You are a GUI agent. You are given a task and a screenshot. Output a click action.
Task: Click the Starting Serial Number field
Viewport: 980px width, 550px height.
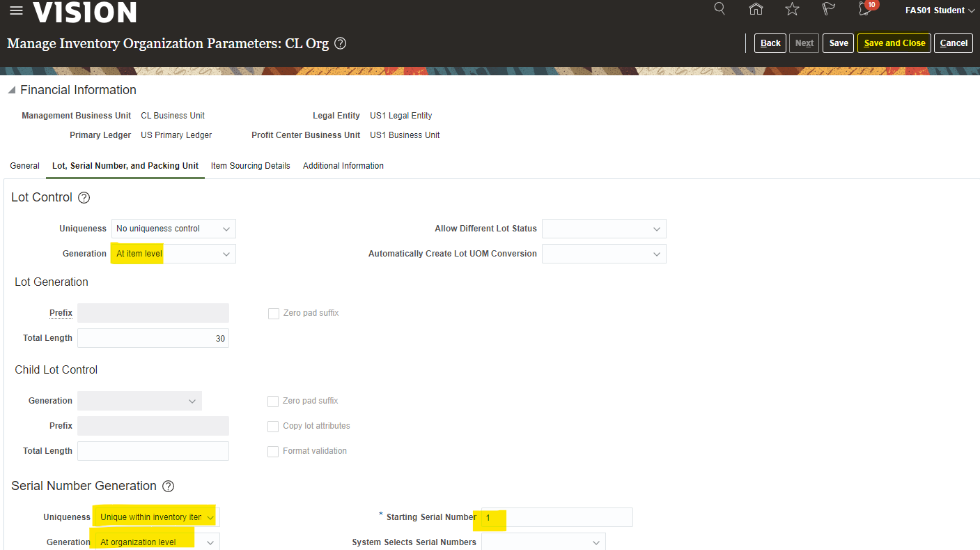tap(557, 517)
